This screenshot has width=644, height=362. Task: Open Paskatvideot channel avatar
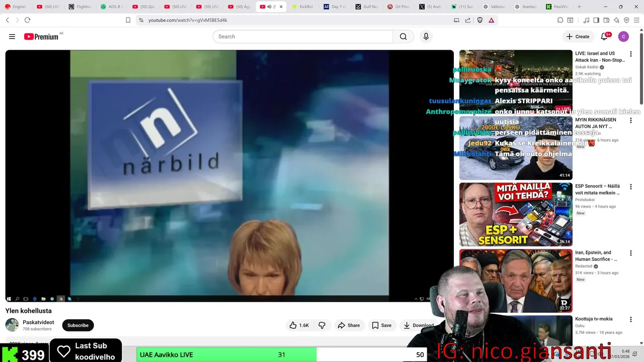tap(12, 325)
